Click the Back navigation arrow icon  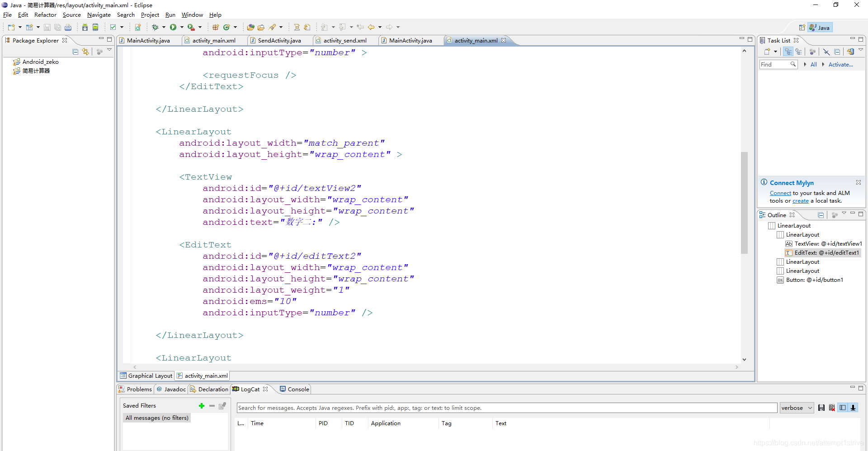371,27
